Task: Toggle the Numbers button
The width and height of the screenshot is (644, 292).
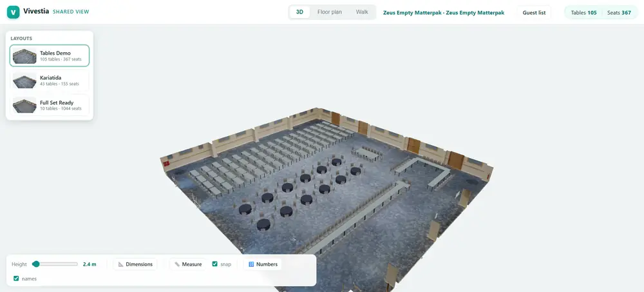Action: pos(263,264)
